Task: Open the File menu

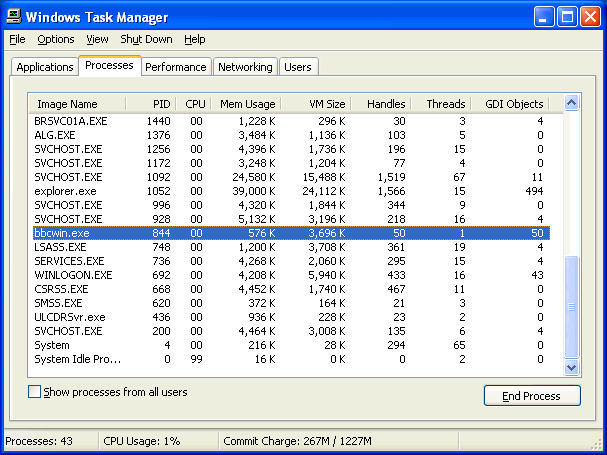Action: click(x=17, y=39)
